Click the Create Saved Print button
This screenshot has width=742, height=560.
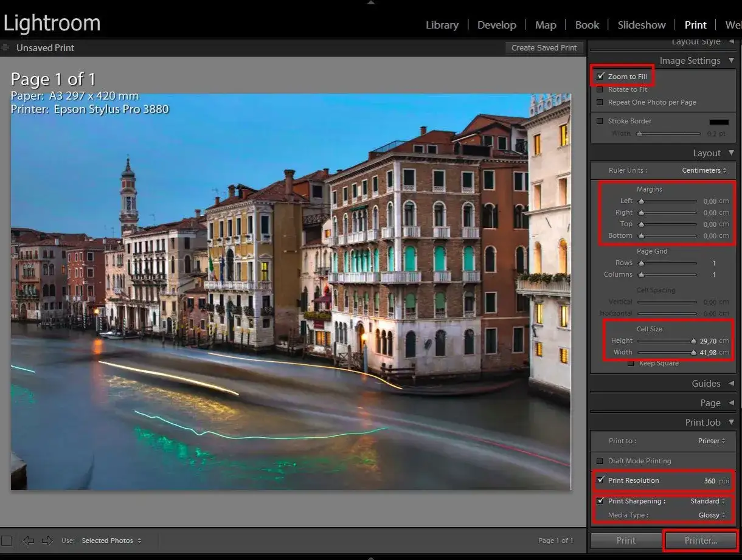(x=544, y=48)
